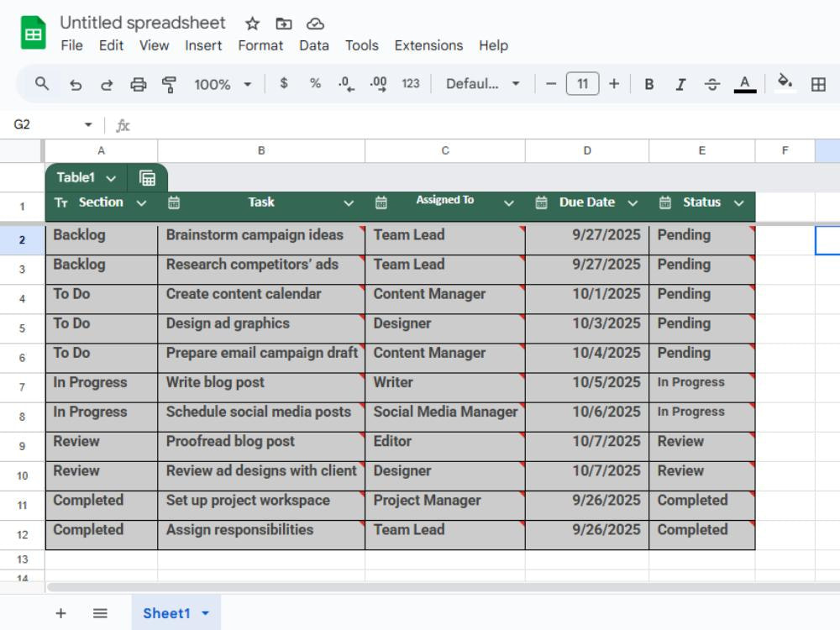Select column B header

pyautogui.click(x=261, y=150)
